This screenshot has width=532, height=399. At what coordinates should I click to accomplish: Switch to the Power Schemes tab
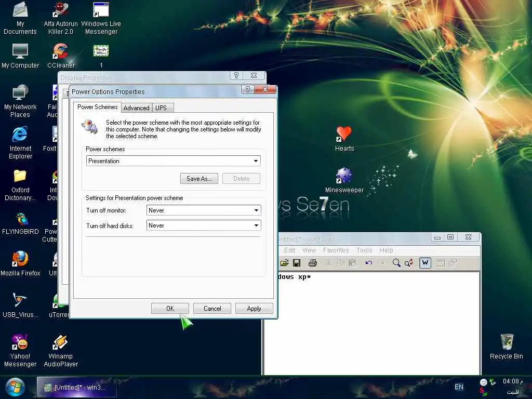coord(97,107)
